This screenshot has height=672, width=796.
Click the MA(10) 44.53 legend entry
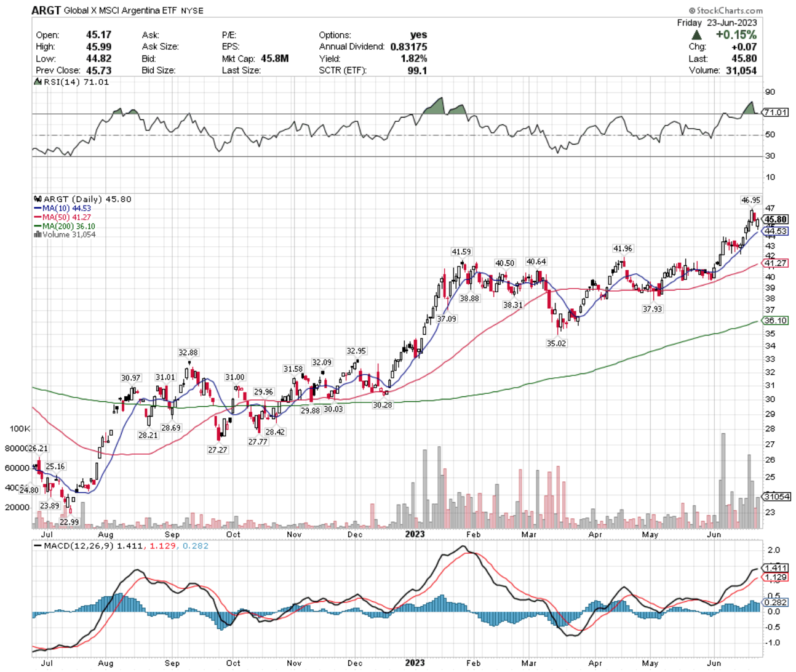tap(63, 209)
